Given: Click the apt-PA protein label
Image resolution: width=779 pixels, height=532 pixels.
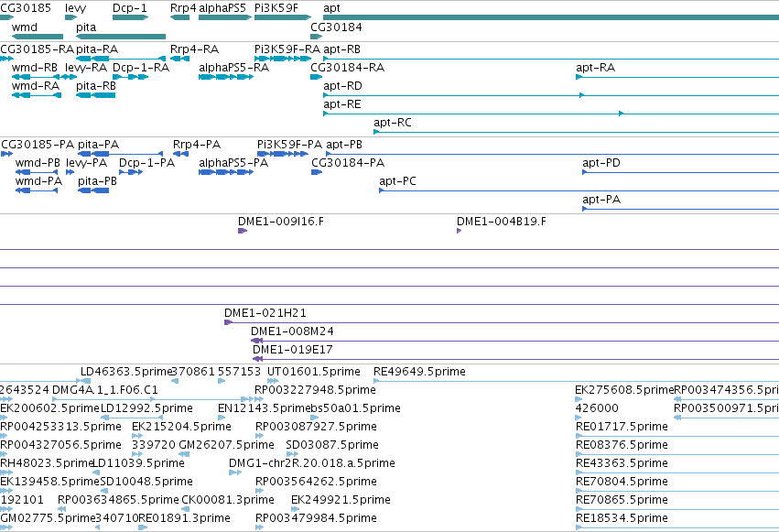Looking at the screenshot, I should coord(601,201).
